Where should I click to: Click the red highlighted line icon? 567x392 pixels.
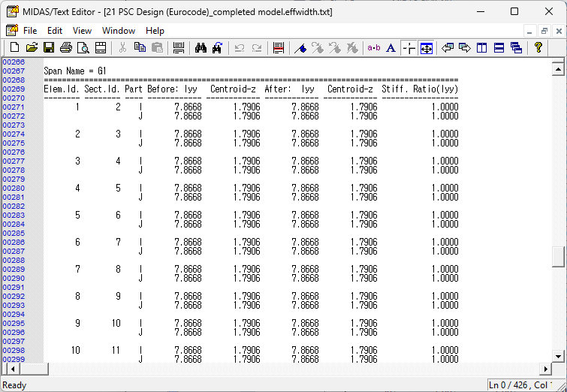click(x=279, y=47)
